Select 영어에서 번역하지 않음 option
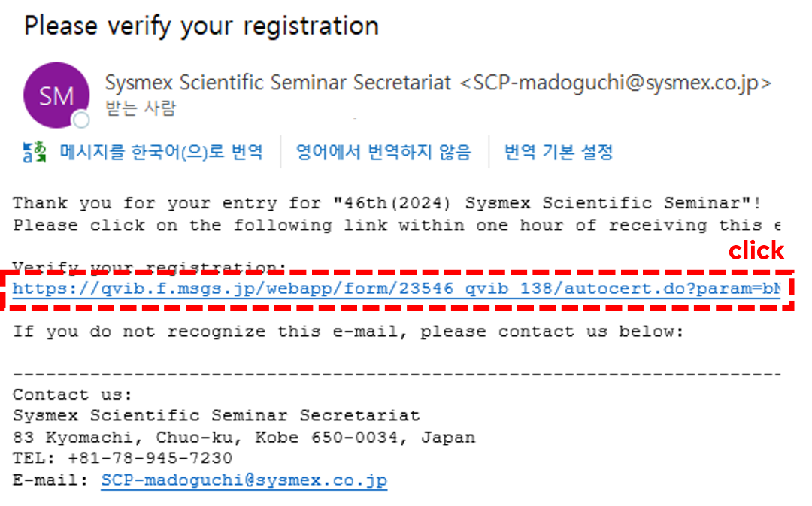This screenshot has height=506, width=812. click(x=383, y=153)
